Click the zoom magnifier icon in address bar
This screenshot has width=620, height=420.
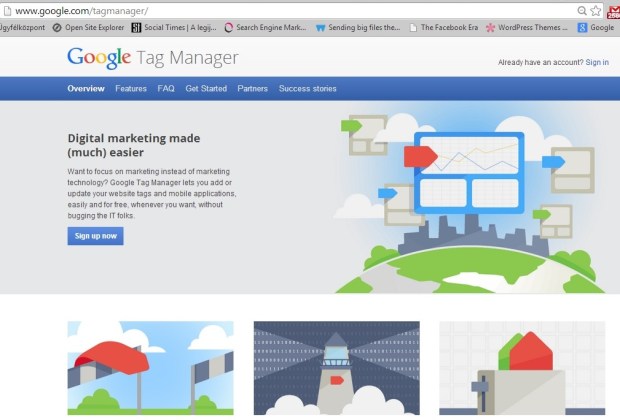[x=582, y=11]
